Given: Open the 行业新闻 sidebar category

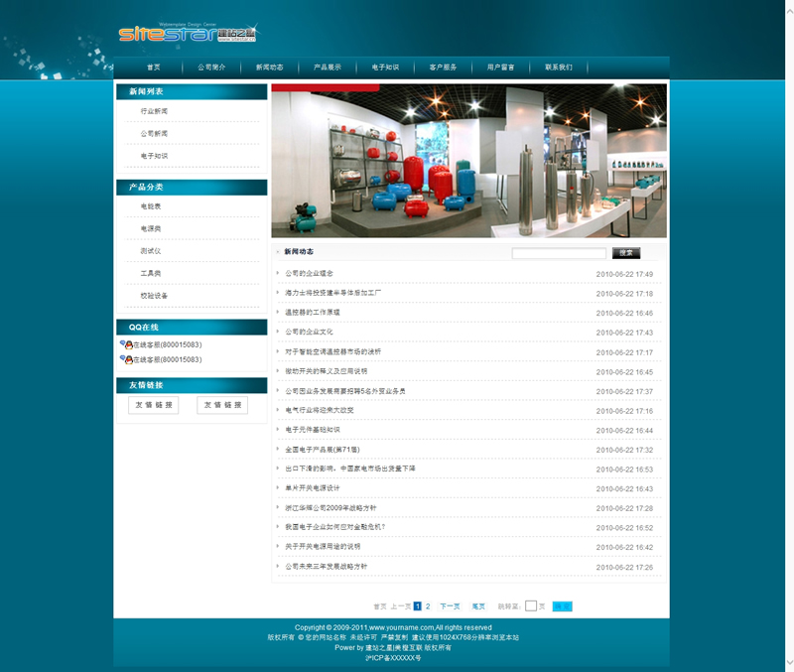Looking at the screenshot, I should (x=154, y=111).
